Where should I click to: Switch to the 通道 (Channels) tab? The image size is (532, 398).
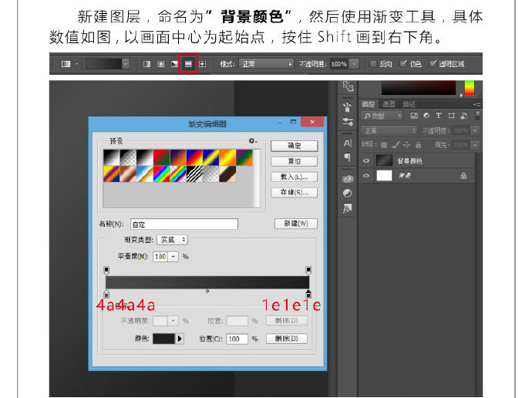pos(389,103)
